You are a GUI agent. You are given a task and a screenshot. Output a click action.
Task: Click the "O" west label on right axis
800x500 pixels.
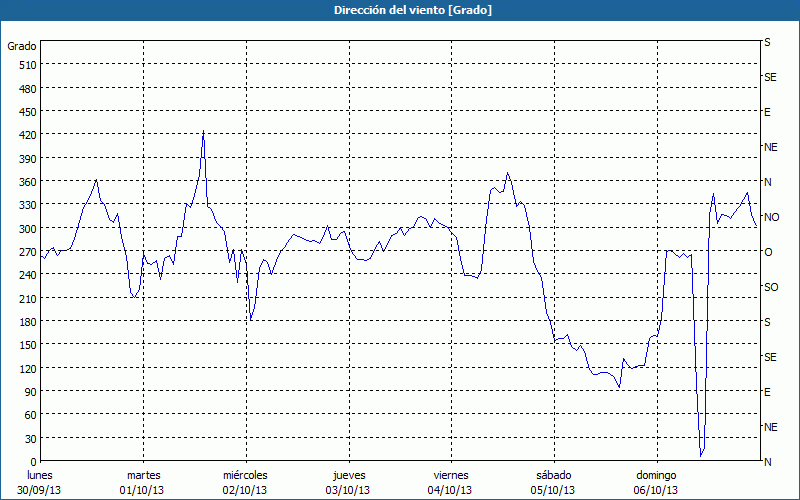[x=768, y=252]
